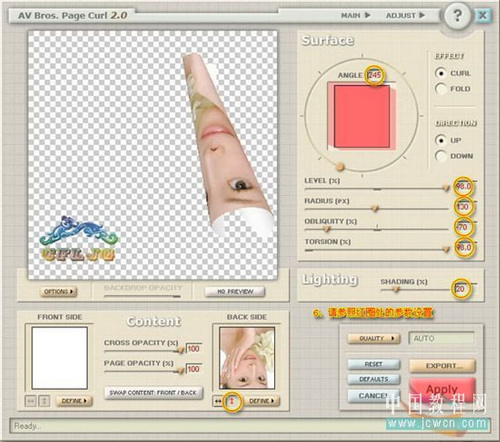Image resolution: width=500 pixels, height=442 pixels.
Task: Flip front side content vertically
Action: click(x=44, y=401)
